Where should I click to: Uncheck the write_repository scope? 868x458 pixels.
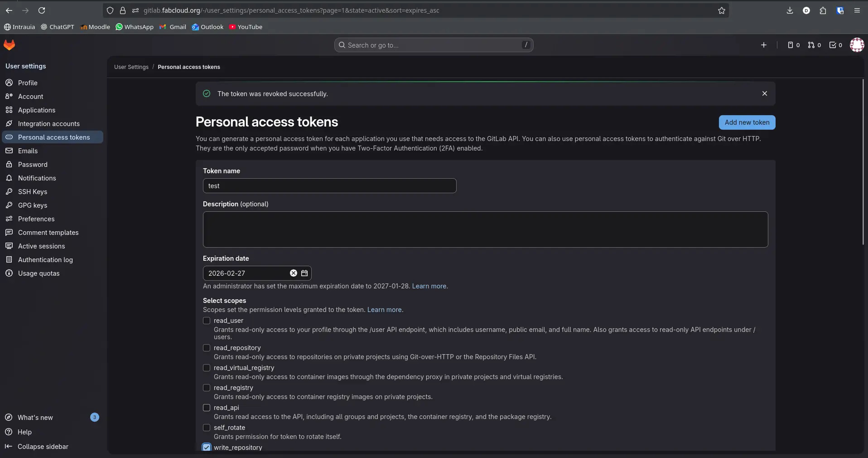207,447
